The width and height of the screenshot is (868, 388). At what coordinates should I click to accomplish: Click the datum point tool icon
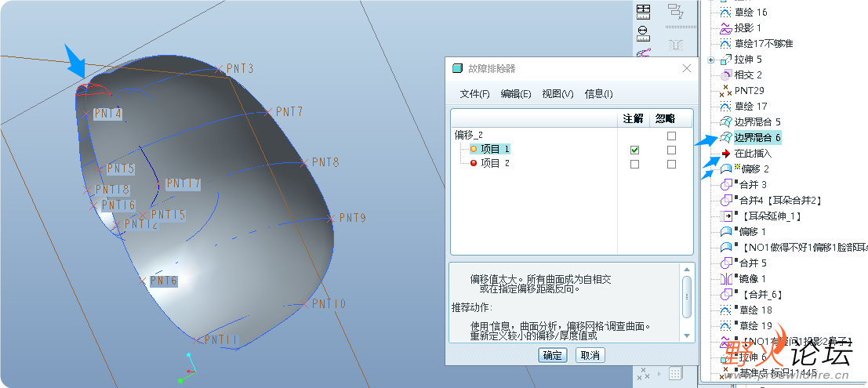tap(643, 374)
